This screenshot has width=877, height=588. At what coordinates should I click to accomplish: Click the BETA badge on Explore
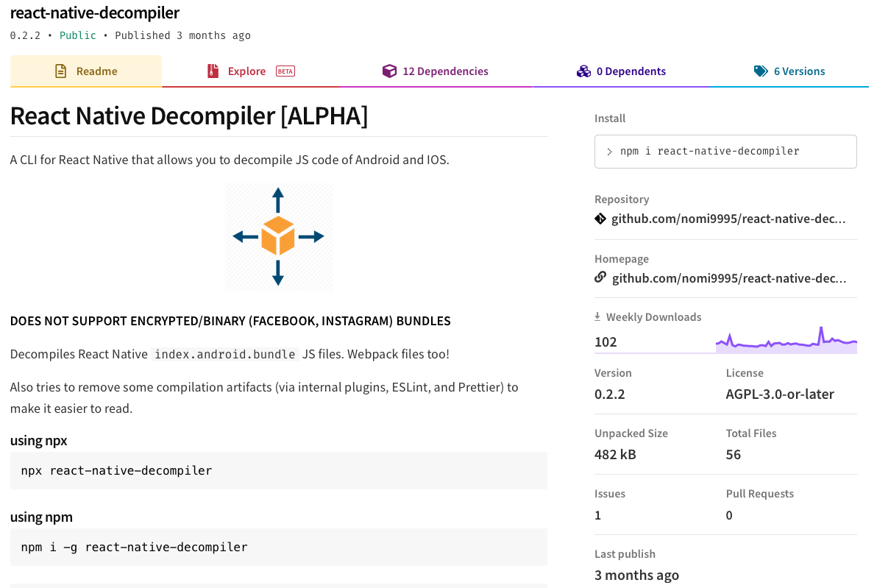tap(285, 71)
